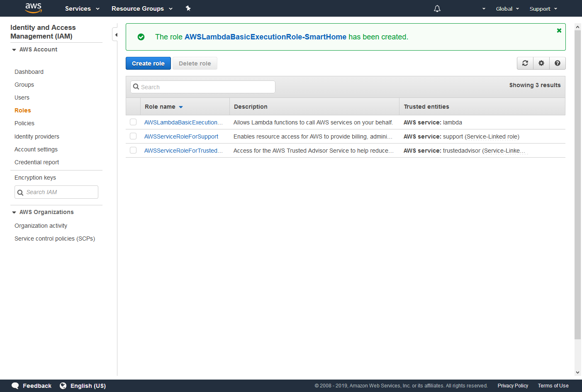582x392 pixels.
Task: Open the Support dropdown menu
Action: [543, 9]
